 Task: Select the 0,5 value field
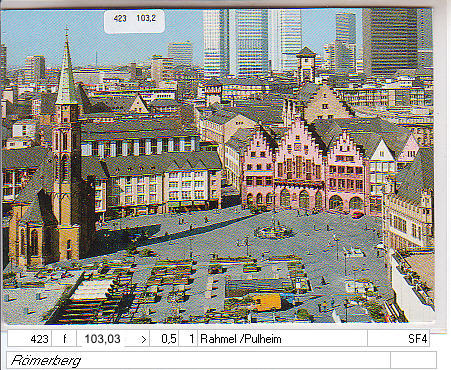(x=164, y=339)
